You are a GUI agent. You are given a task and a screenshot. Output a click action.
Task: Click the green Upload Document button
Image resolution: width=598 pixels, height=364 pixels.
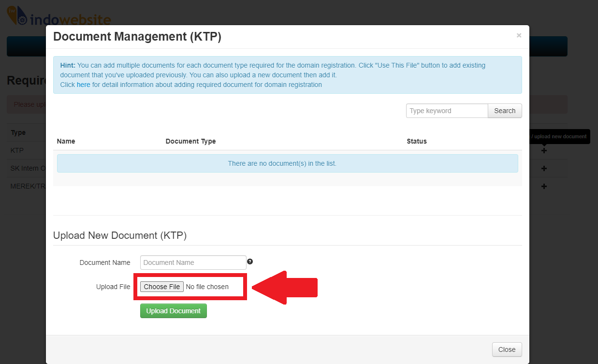173,311
